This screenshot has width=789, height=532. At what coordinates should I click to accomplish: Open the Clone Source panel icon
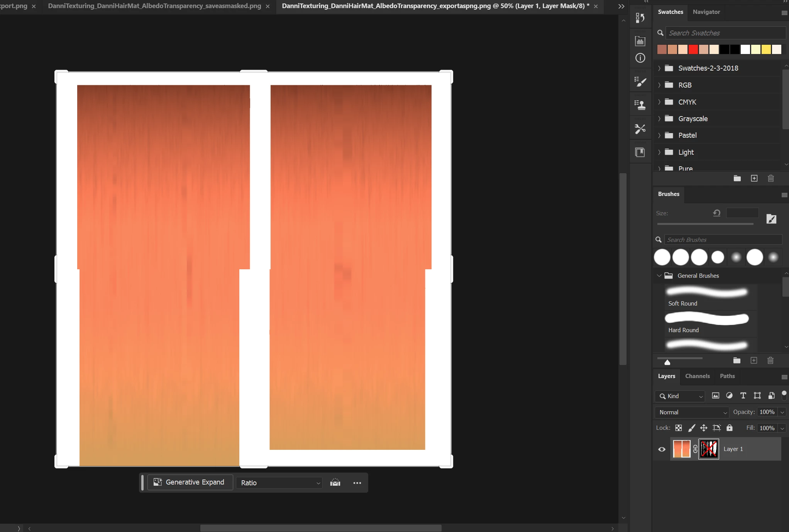click(640, 105)
